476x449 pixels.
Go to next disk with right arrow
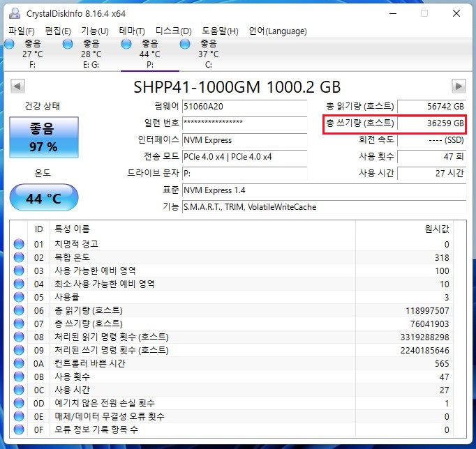pos(459,86)
